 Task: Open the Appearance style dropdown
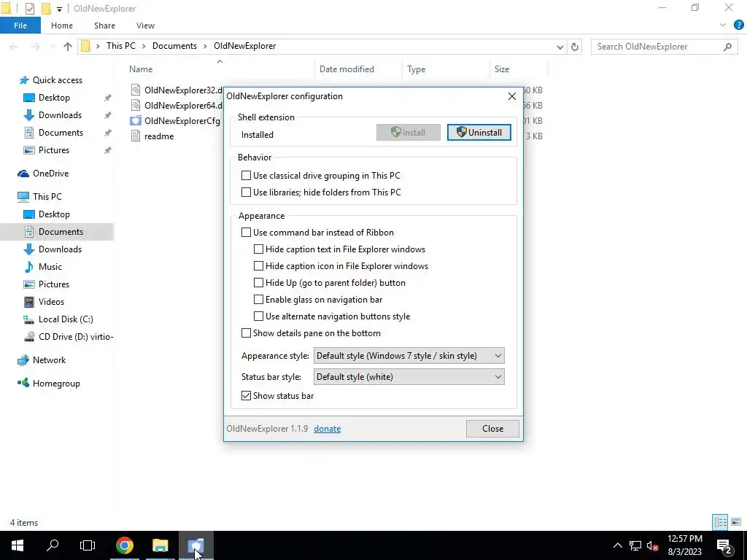point(409,356)
